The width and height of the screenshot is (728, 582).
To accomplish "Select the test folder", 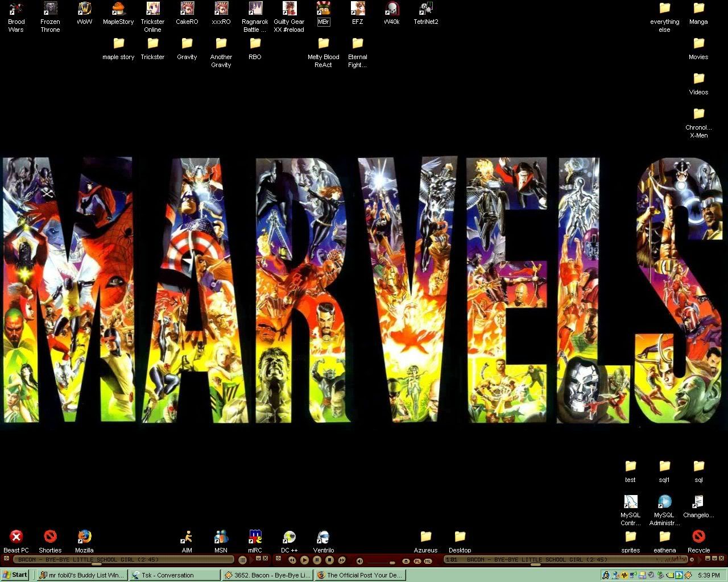I will [630, 472].
